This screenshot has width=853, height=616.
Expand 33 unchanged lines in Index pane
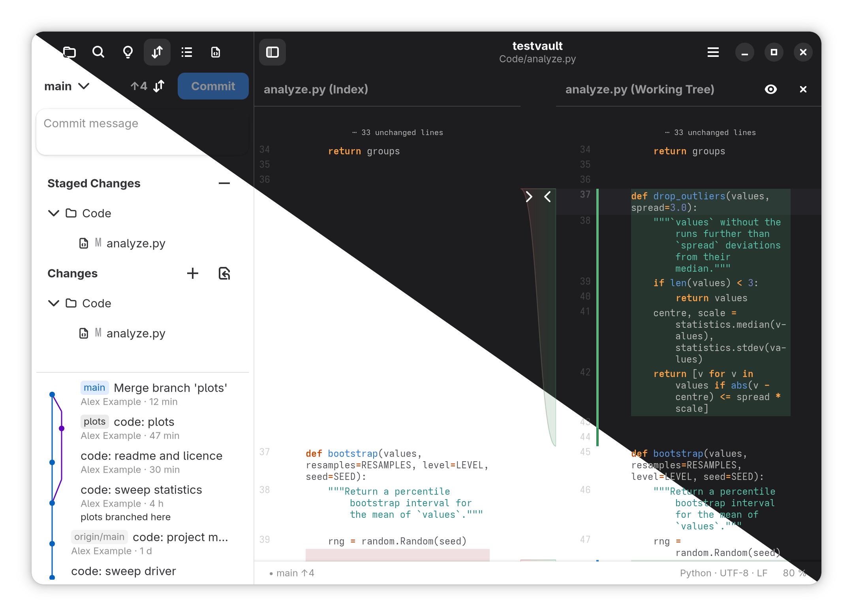[x=398, y=133]
